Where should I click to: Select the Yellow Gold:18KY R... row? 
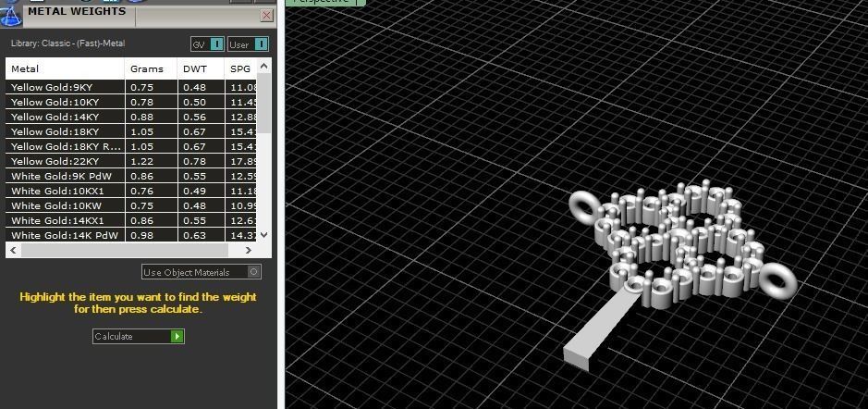coord(132,146)
